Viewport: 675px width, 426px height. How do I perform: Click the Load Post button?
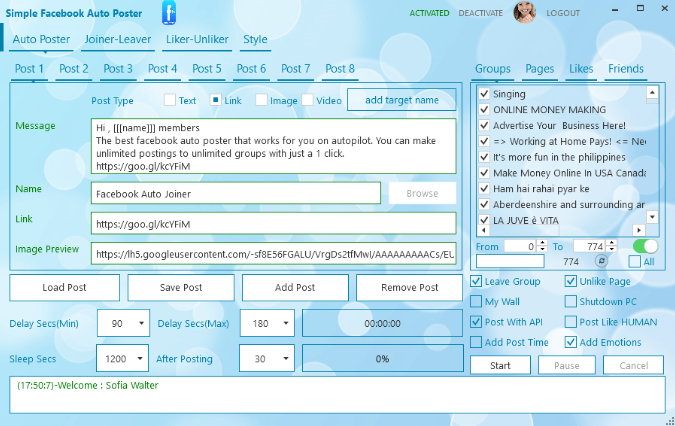click(64, 287)
